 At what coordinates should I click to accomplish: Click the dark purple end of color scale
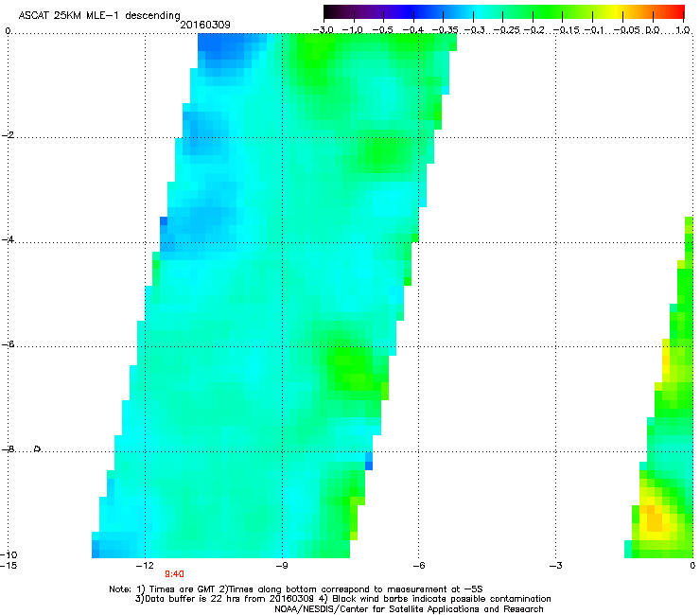[x=333, y=11]
